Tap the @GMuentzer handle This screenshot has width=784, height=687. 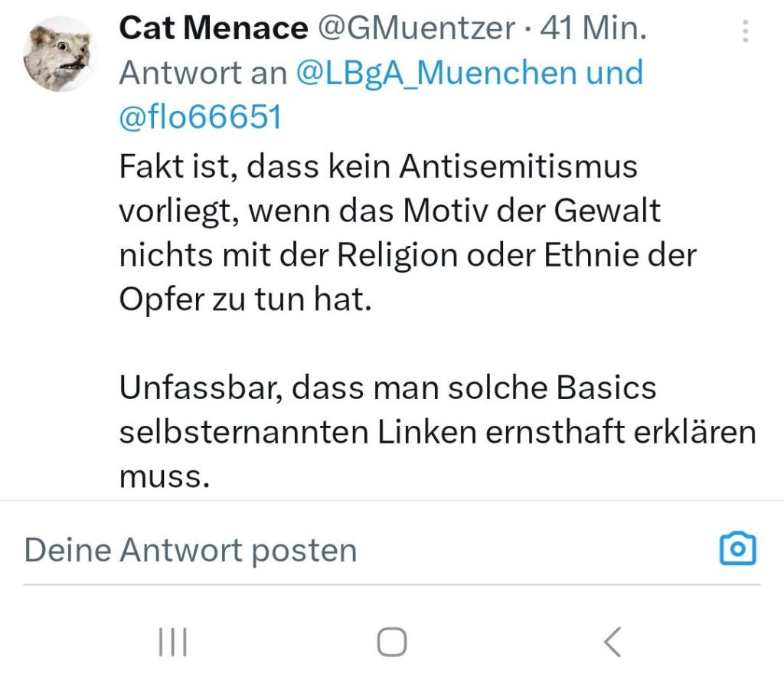tap(416, 29)
